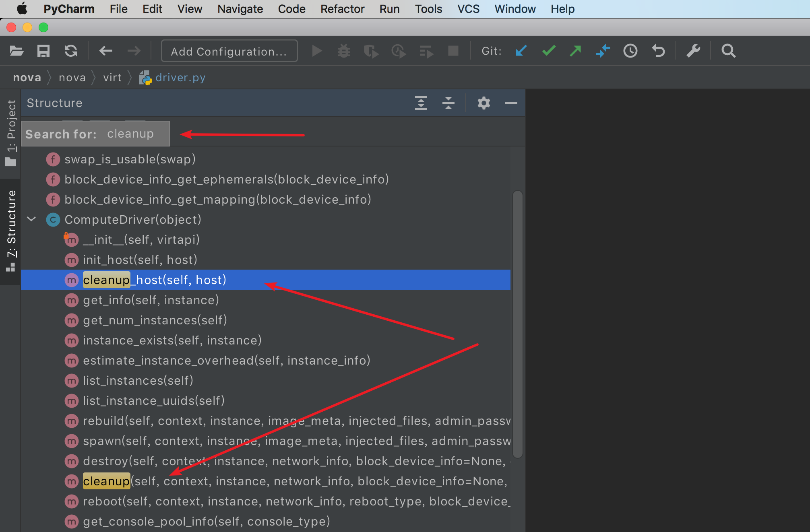The height and width of the screenshot is (532, 810).
Task: Expand all nodes in Structure panel
Action: [421, 103]
